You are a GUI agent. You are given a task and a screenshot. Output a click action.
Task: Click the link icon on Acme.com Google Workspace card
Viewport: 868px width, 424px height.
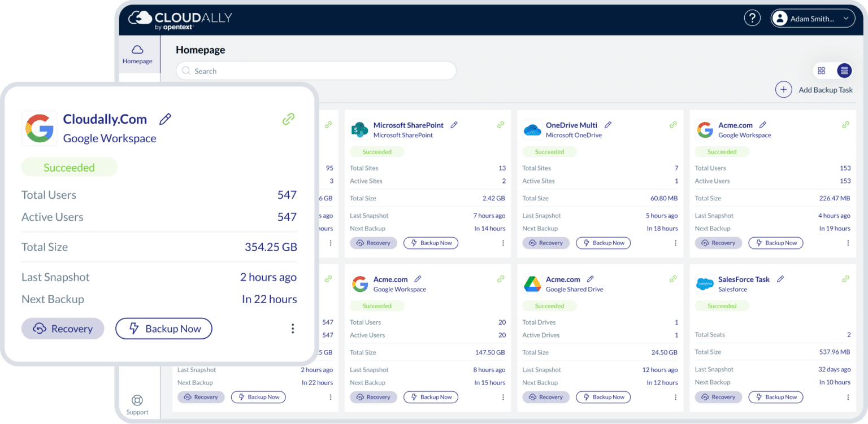(845, 125)
